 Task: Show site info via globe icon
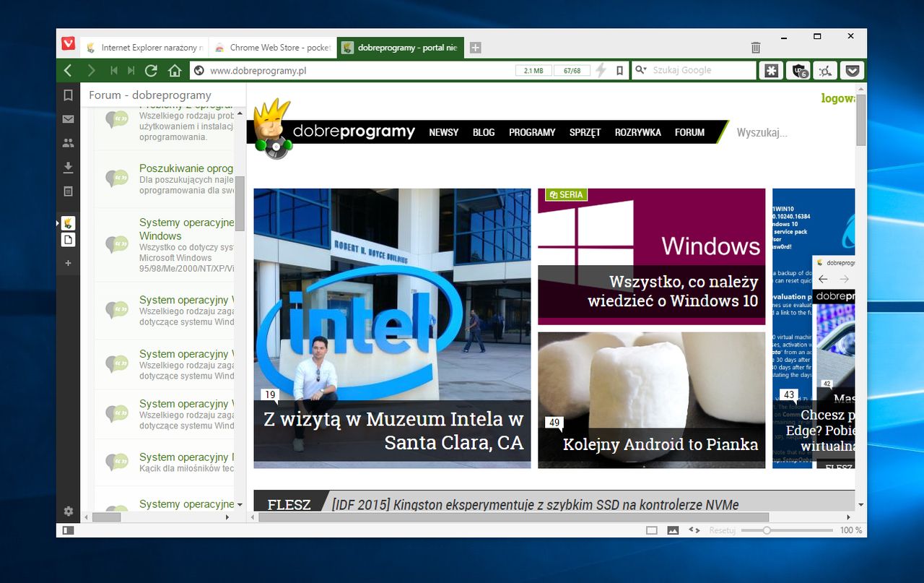click(200, 70)
